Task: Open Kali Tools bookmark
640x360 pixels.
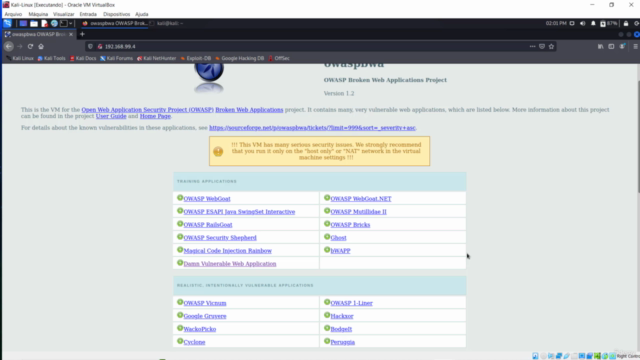Action: click(x=51, y=58)
